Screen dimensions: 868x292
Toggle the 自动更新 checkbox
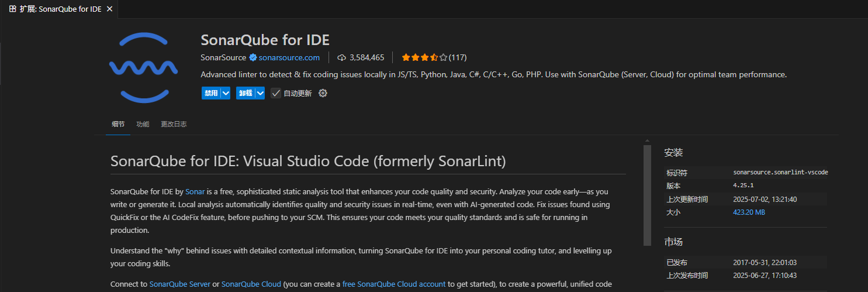point(276,93)
